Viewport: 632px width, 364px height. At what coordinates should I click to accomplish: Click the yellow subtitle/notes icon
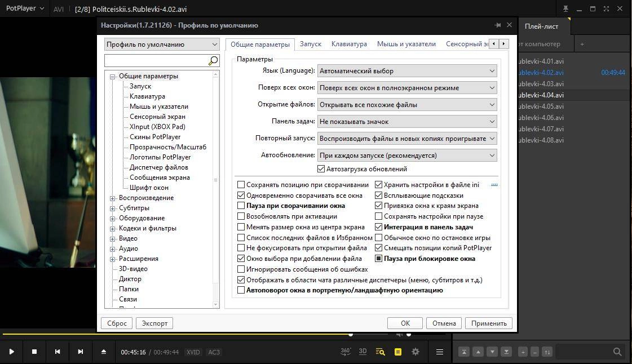(398, 352)
